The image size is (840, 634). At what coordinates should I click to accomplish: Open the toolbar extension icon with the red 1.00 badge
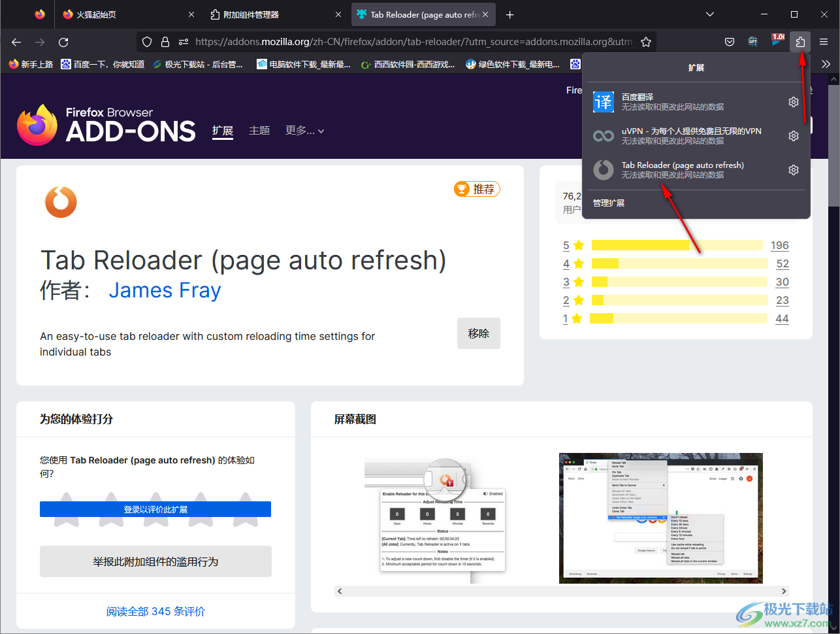click(777, 41)
